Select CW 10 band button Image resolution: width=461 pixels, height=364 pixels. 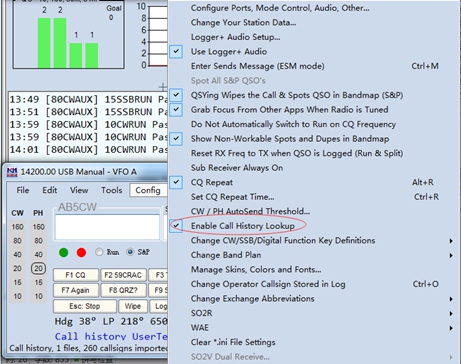pos(17,296)
